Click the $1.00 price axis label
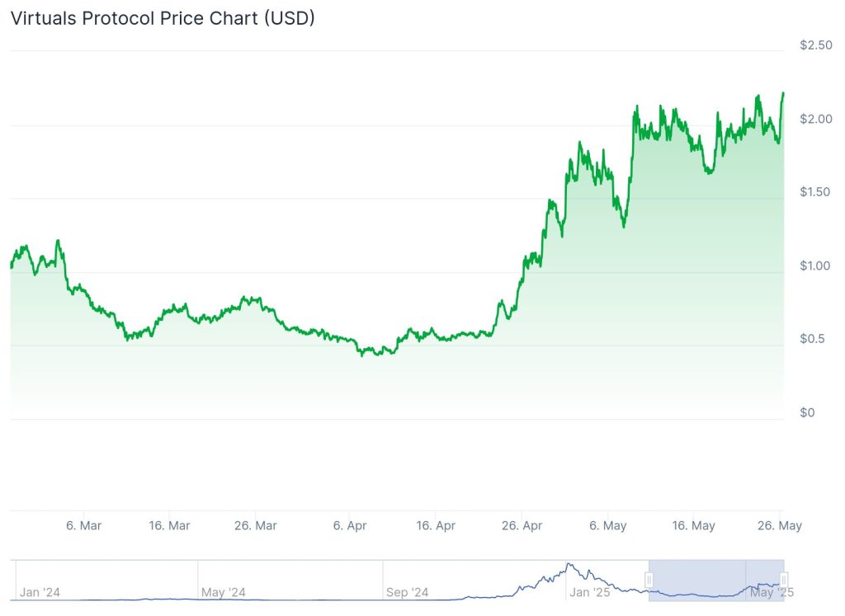The image size is (845, 616). [814, 266]
